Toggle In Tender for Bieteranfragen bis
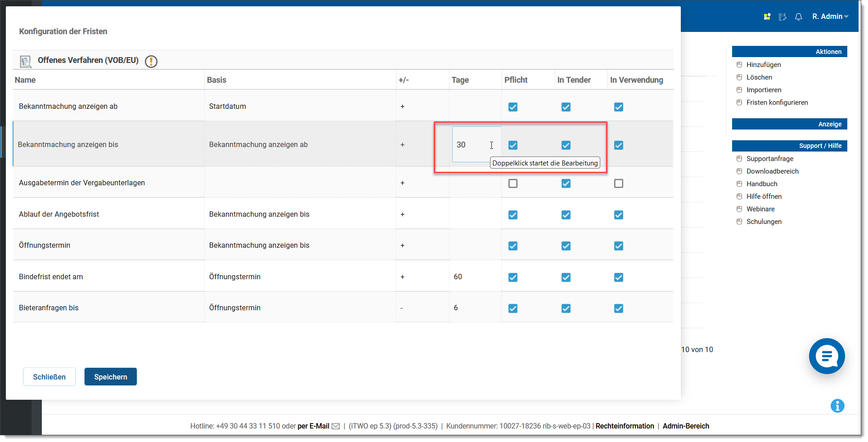 [x=566, y=308]
